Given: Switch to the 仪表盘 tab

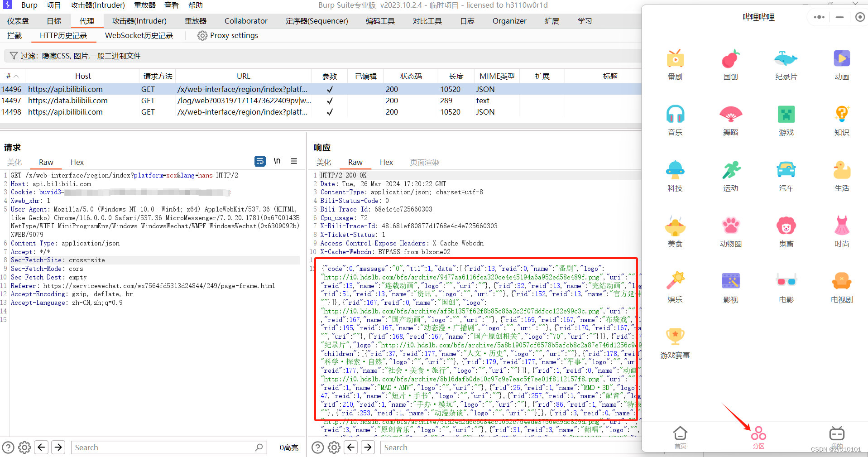Looking at the screenshot, I should 18,21.
